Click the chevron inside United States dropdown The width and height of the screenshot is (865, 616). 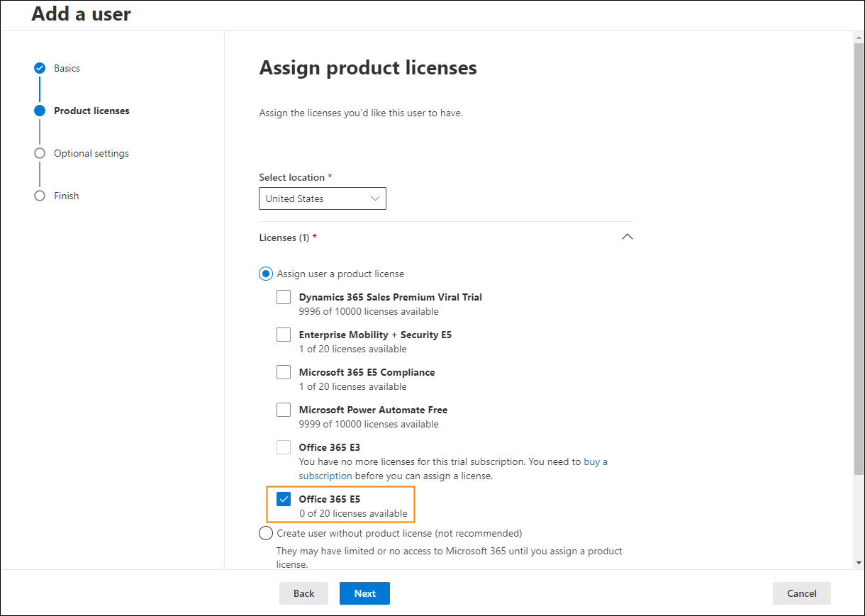[375, 198]
